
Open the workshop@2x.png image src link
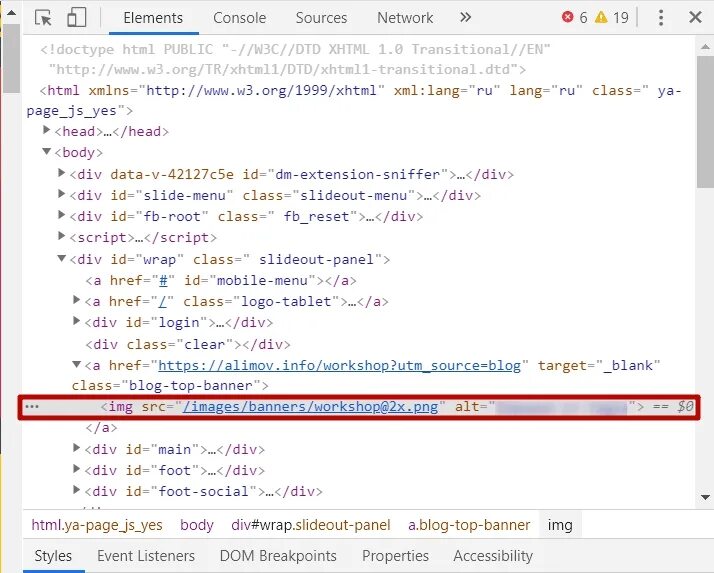click(x=310, y=406)
